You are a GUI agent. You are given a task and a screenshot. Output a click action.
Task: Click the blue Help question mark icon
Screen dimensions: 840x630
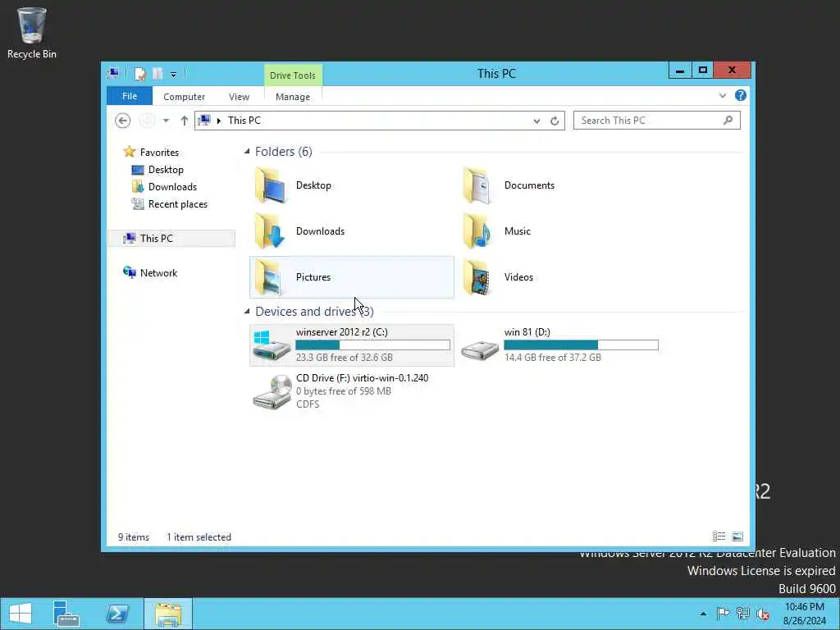pyautogui.click(x=741, y=95)
